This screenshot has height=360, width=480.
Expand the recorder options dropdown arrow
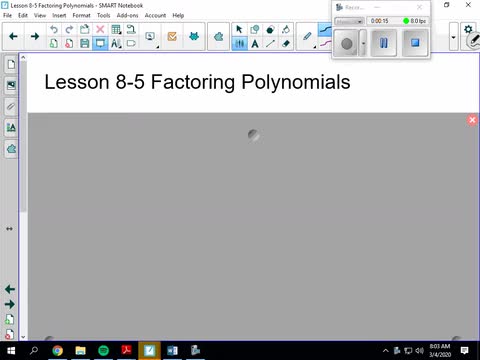(363, 43)
